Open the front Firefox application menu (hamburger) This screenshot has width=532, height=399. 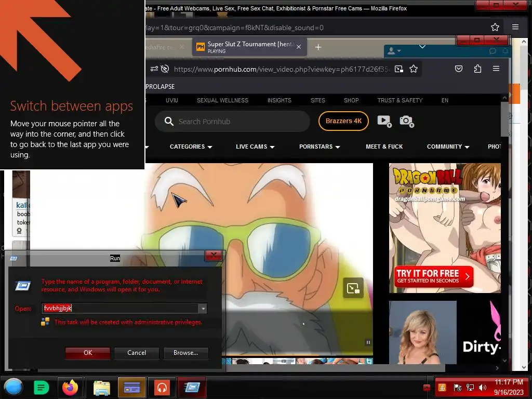pos(496,69)
